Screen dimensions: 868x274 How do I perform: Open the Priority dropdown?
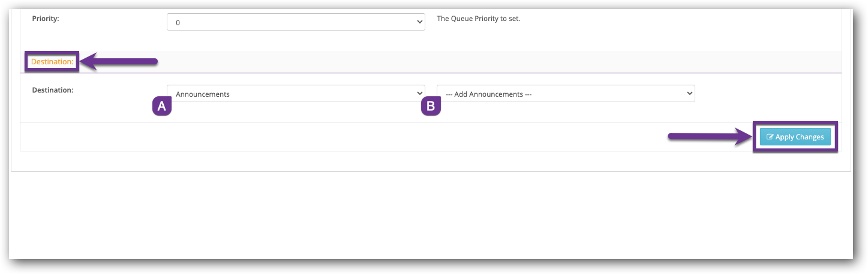click(295, 22)
